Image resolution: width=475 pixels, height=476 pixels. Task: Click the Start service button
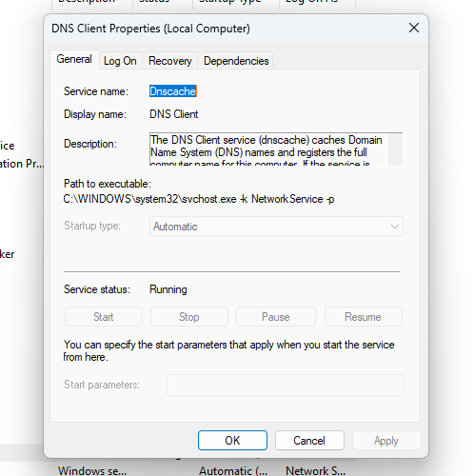(x=104, y=316)
